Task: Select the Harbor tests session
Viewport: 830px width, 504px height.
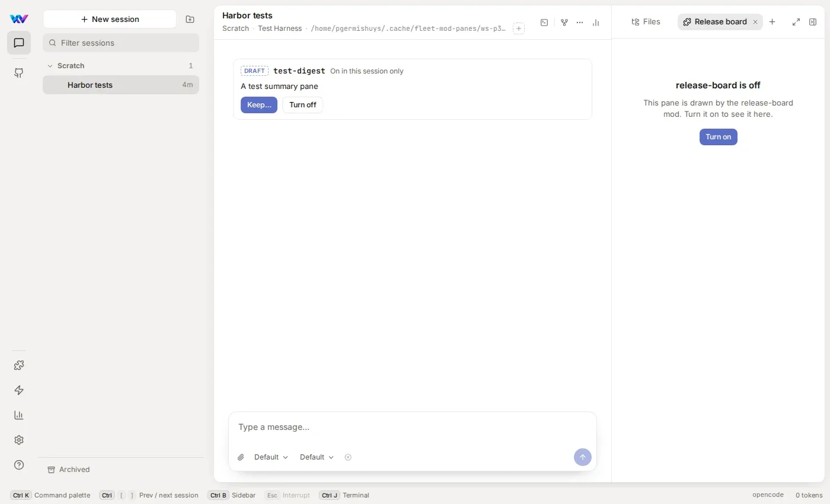Action: pos(121,85)
